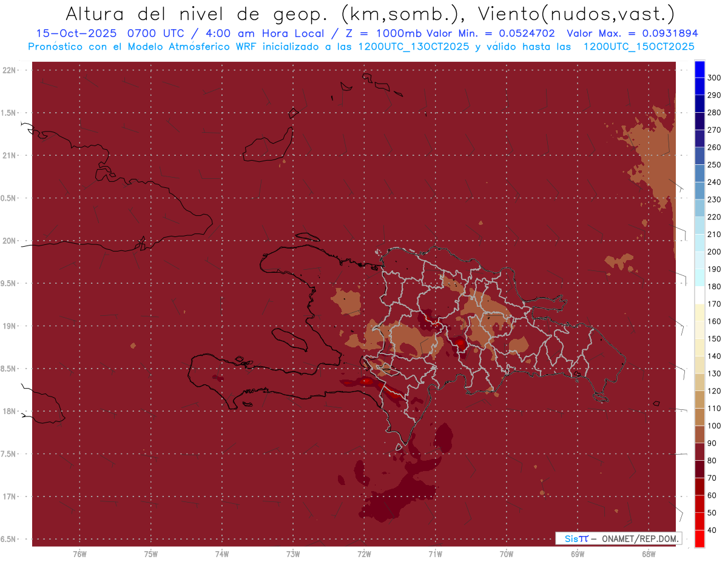
Task: Click the 22N latitude axis label
Action: 11,70
